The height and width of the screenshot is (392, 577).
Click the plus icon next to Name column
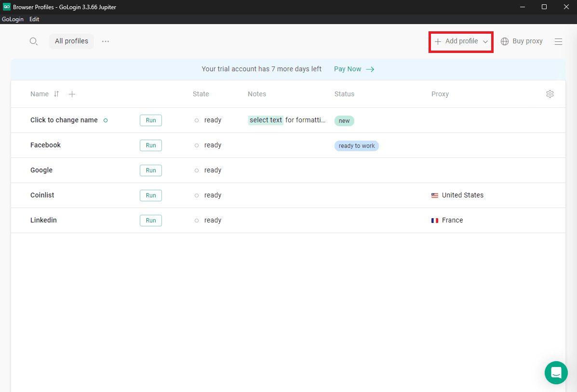72,94
